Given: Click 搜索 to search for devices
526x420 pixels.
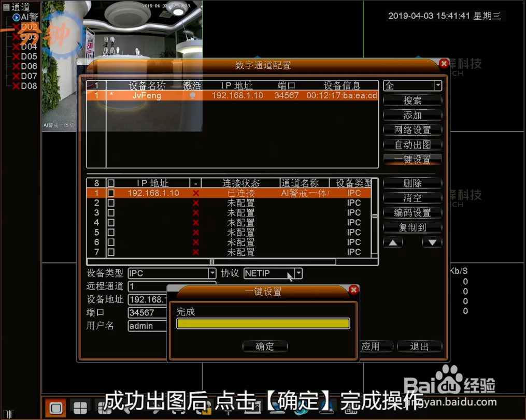Looking at the screenshot, I should 413,100.
